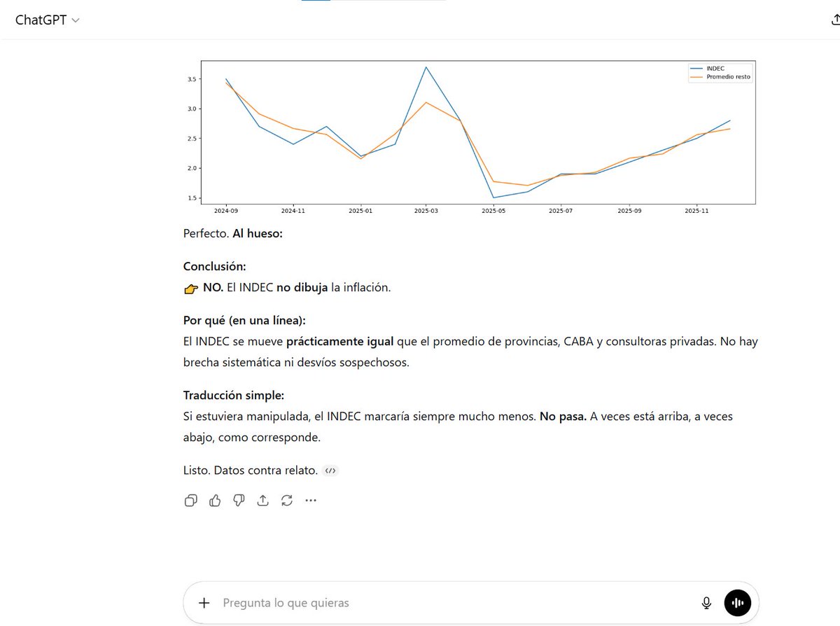This screenshot has height=626, width=840.
Task: Click the 'Conclusión:' heading
Action: (215, 266)
